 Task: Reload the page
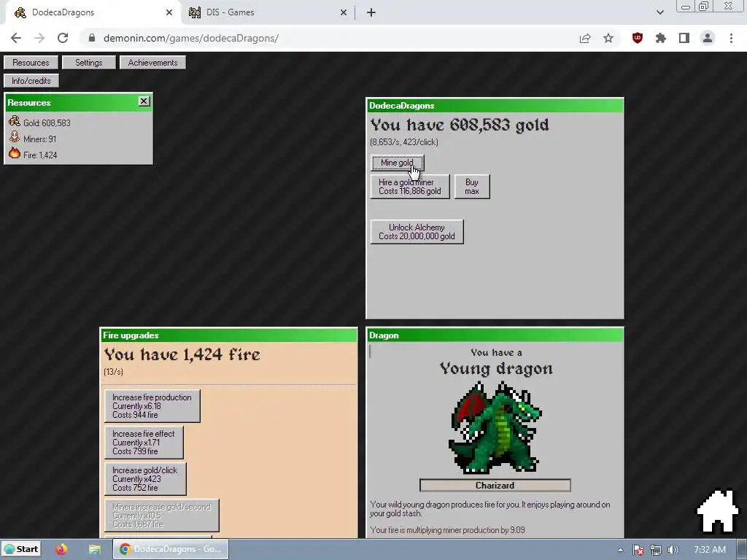(63, 38)
